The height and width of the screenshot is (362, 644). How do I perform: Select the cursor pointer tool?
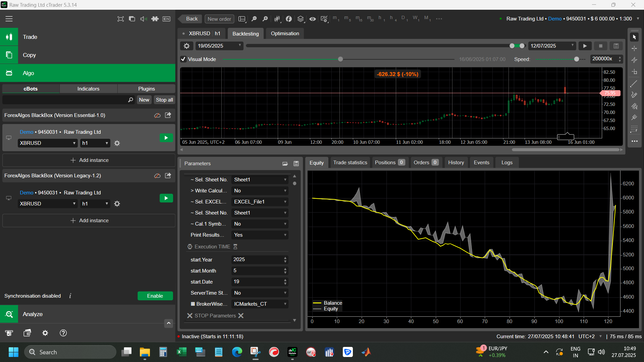click(x=634, y=37)
